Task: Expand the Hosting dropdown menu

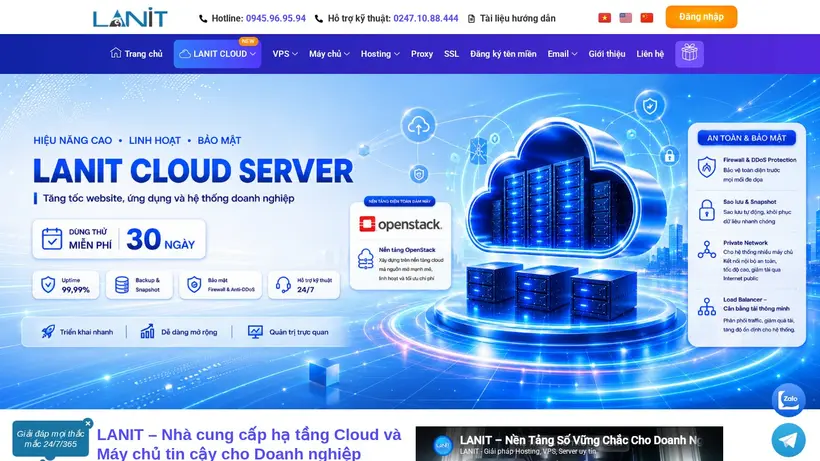Action: pos(380,54)
